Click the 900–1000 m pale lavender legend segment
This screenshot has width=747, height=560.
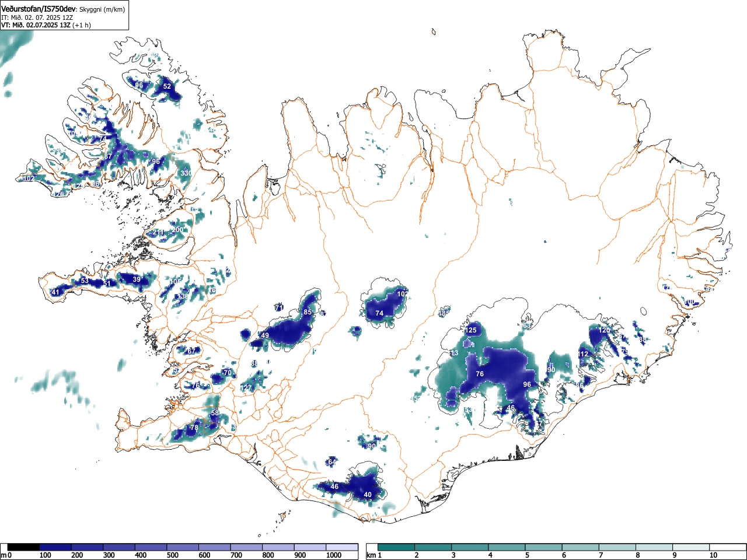coord(310,547)
